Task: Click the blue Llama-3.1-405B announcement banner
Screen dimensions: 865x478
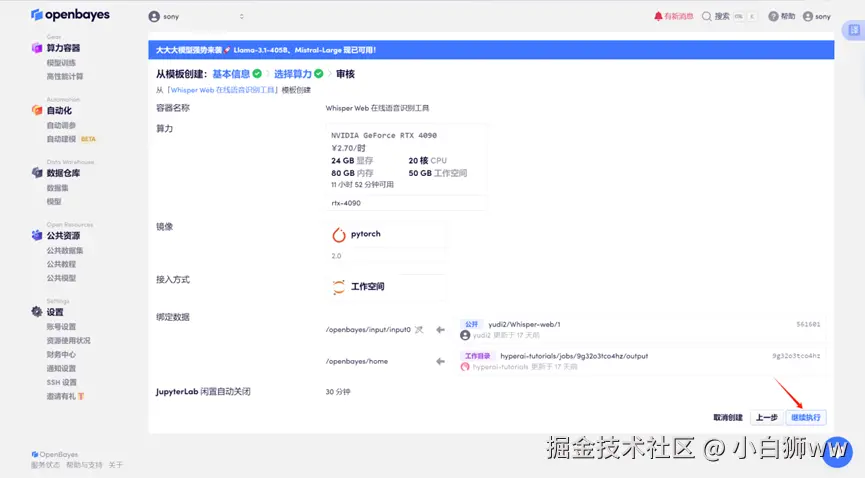Action: coord(491,50)
